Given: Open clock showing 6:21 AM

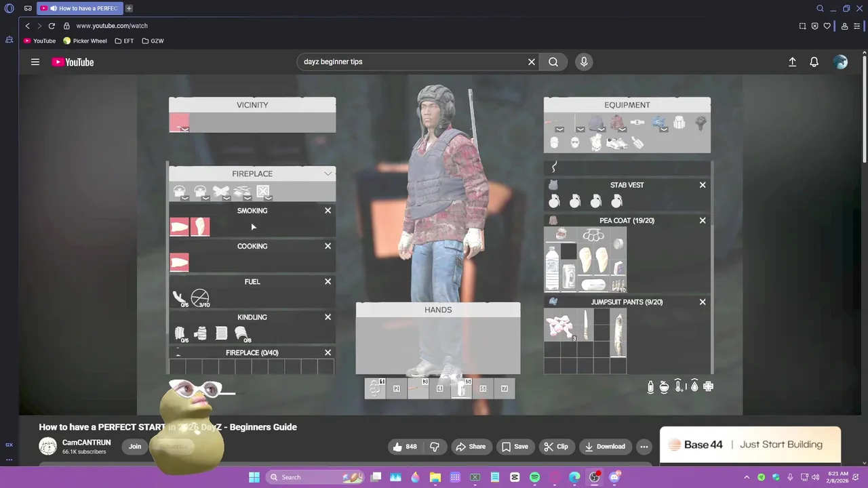Looking at the screenshot, I should 837,477.
